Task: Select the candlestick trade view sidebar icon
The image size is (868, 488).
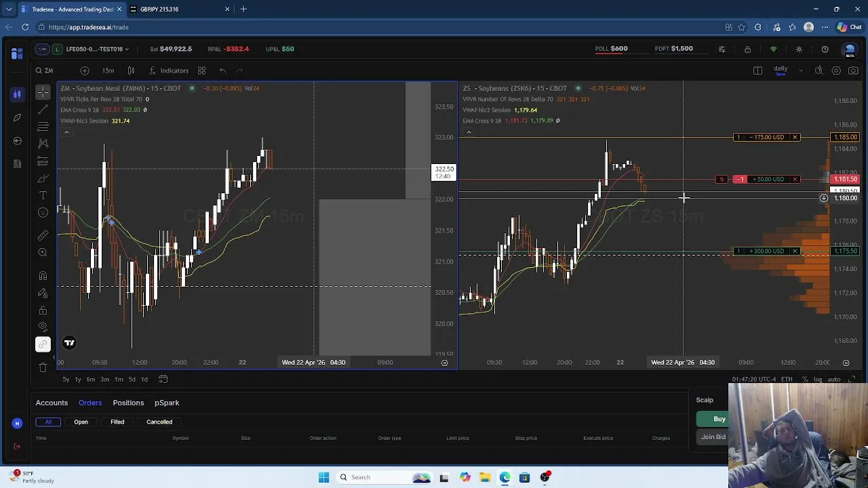Action: click(x=17, y=94)
